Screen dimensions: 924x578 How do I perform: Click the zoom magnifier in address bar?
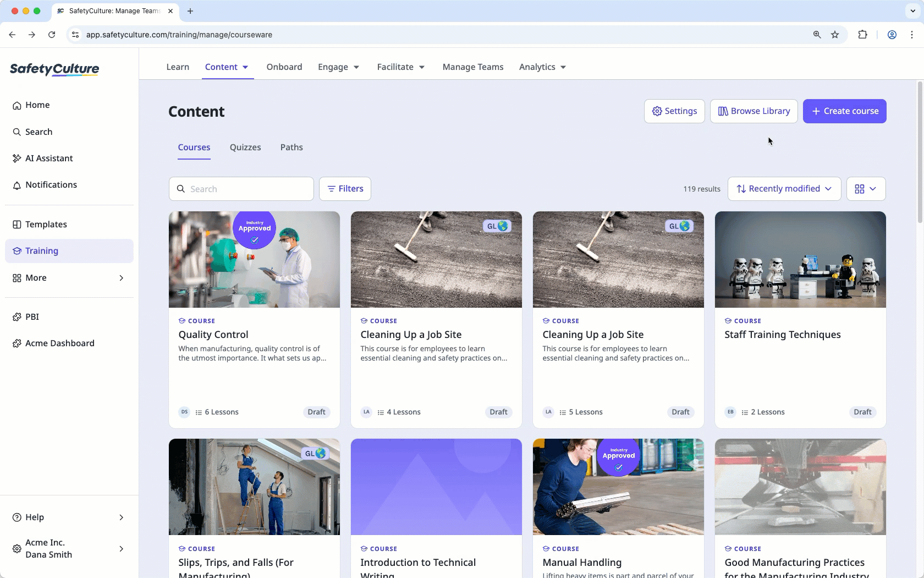[817, 35]
